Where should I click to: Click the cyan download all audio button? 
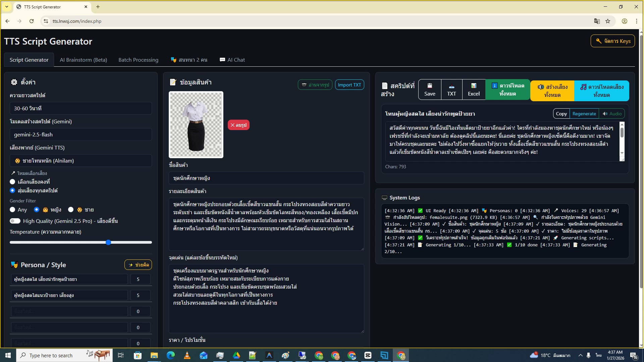tap(601, 91)
